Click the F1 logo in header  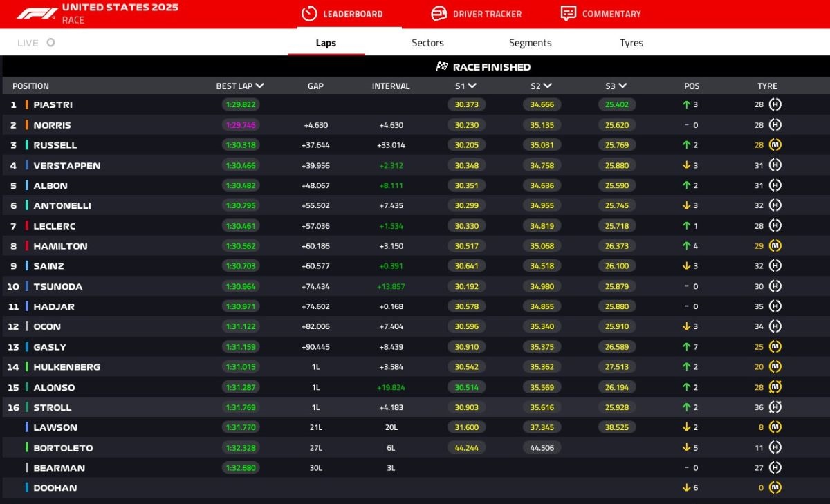coord(37,13)
